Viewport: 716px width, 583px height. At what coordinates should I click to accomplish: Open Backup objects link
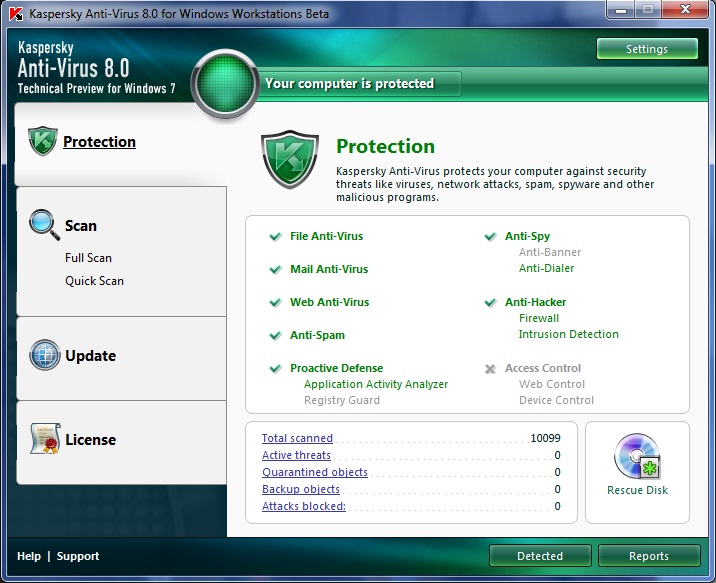tap(301, 488)
